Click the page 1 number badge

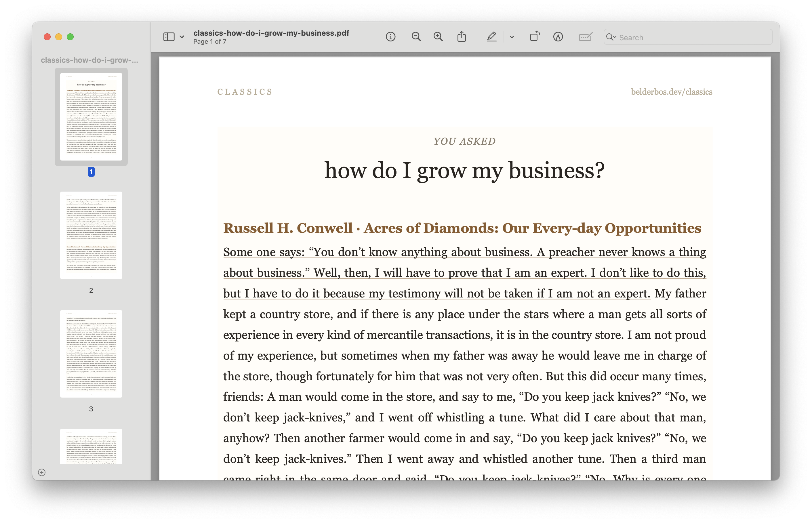click(x=91, y=172)
